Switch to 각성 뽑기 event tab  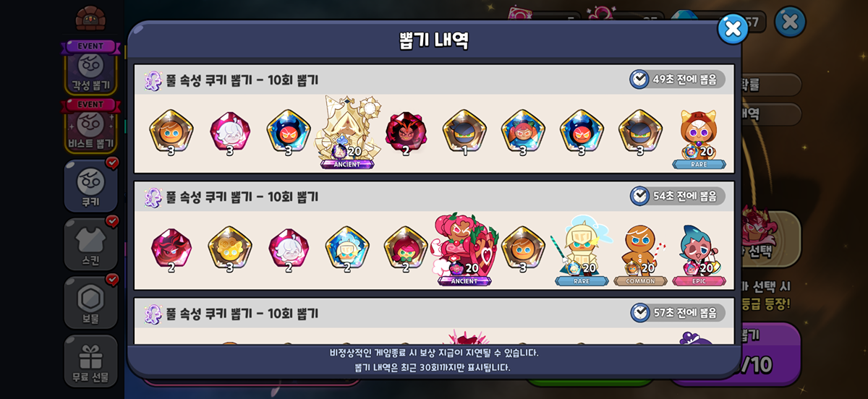(x=90, y=69)
